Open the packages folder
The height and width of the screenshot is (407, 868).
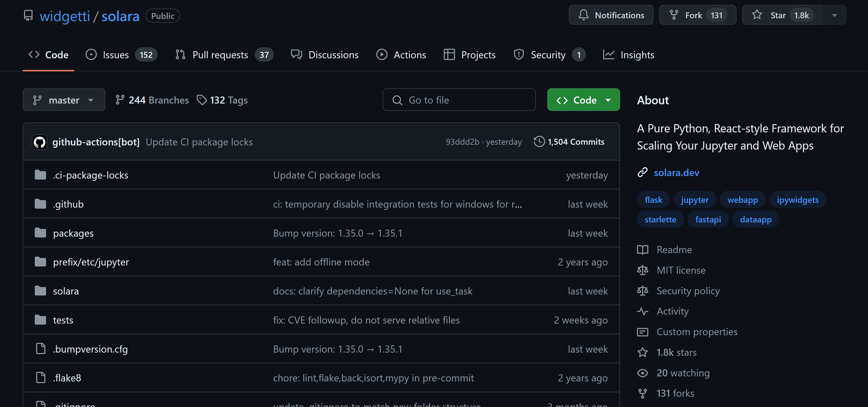click(x=73, y=233)
